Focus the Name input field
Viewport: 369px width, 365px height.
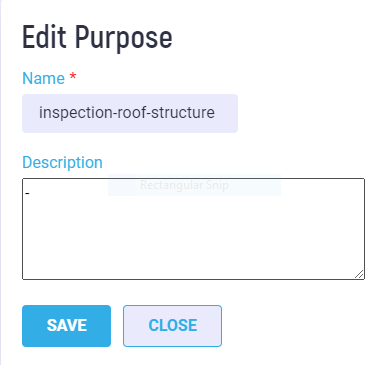click(x=130, y=113)
